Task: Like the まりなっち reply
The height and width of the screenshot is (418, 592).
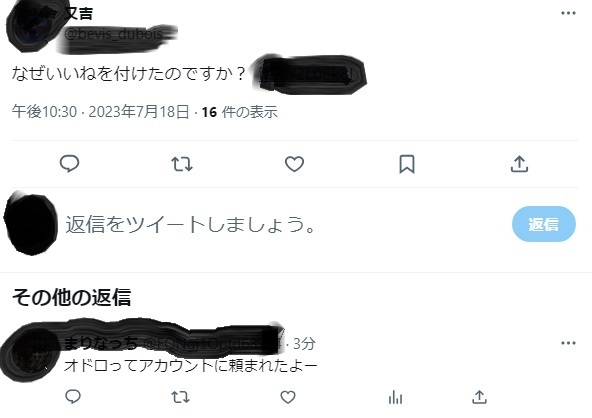Action: [x=288, y=397]
